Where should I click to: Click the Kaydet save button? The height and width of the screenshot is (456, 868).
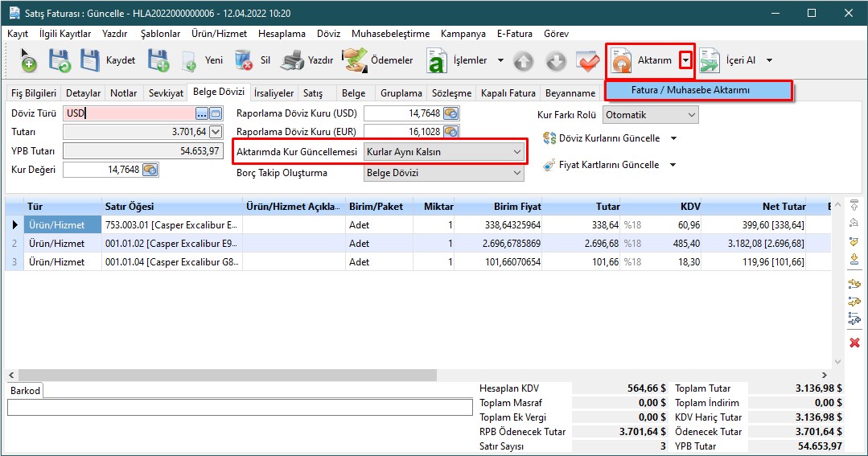click(x=108, y=60)
